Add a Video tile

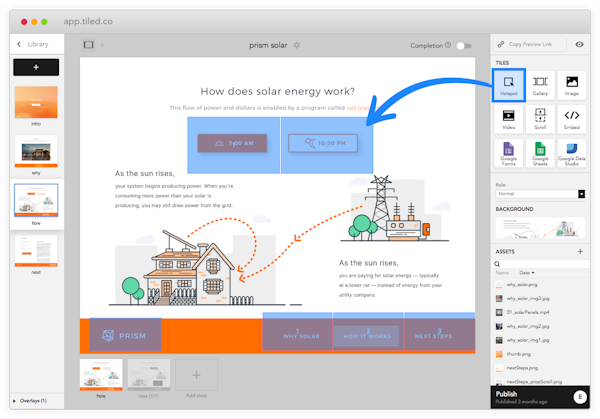click(x=508, y=119)
